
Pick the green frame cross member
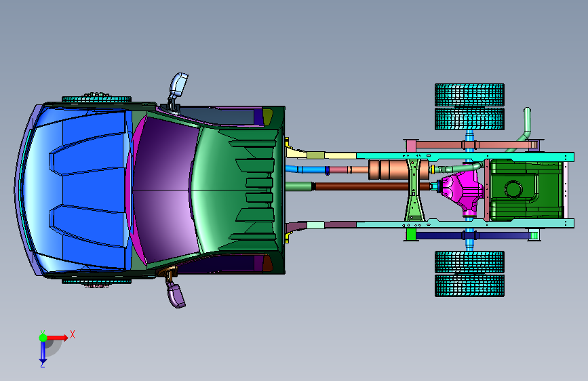414,190
